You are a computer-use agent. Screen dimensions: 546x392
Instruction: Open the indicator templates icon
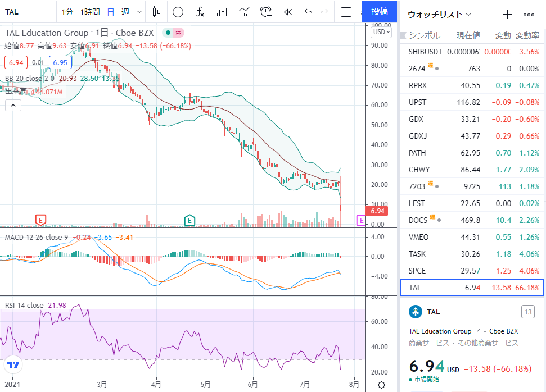[244, 12]
